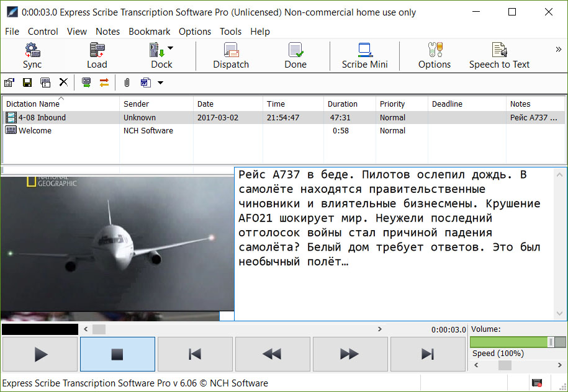Sort by Dictation Name column

pyautogui.click(x=61, y=104)
